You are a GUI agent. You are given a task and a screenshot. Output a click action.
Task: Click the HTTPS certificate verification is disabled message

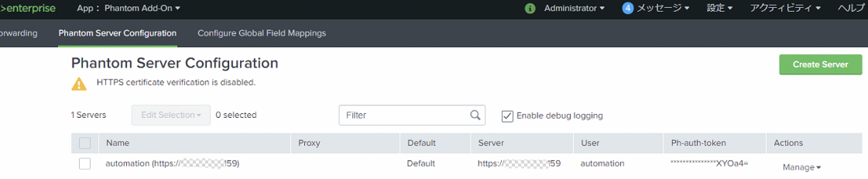(176, 83)
